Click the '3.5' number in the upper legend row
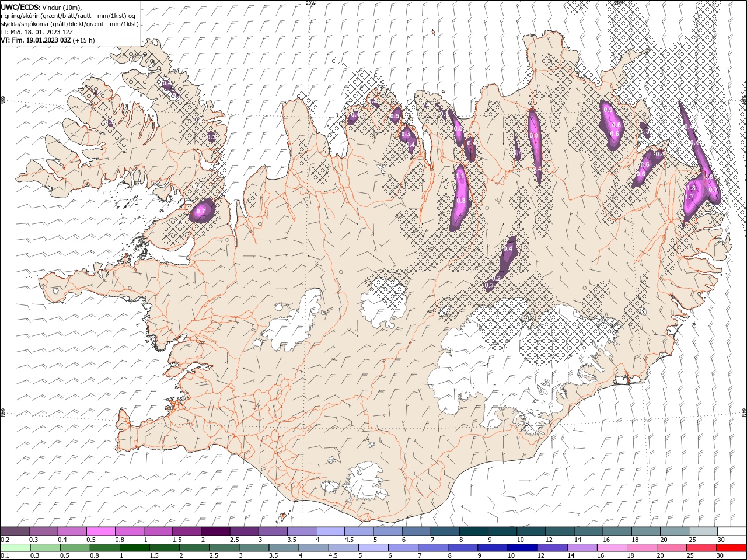The height and width of the screenshot is (560, 747). pos(292,540)
